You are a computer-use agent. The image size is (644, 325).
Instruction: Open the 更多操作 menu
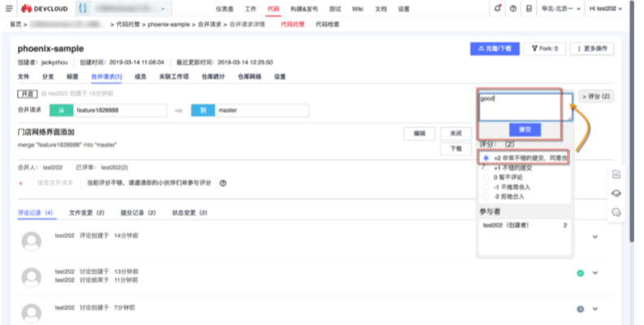click(x=592, y=49)
